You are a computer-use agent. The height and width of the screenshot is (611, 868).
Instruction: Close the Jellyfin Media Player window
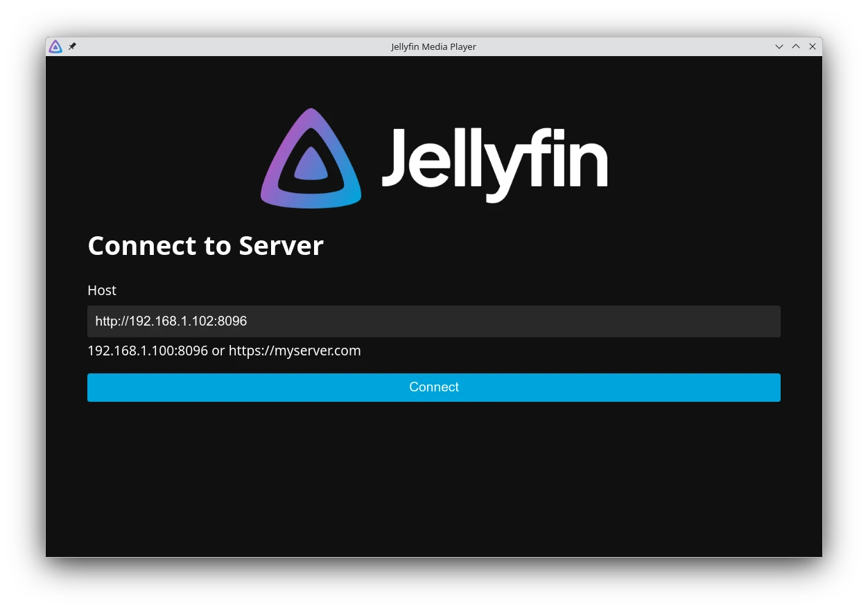point(813,46)
